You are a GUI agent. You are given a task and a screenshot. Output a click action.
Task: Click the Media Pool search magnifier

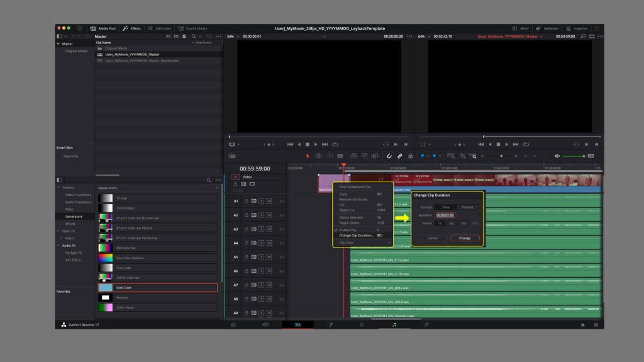coord(194,36)
